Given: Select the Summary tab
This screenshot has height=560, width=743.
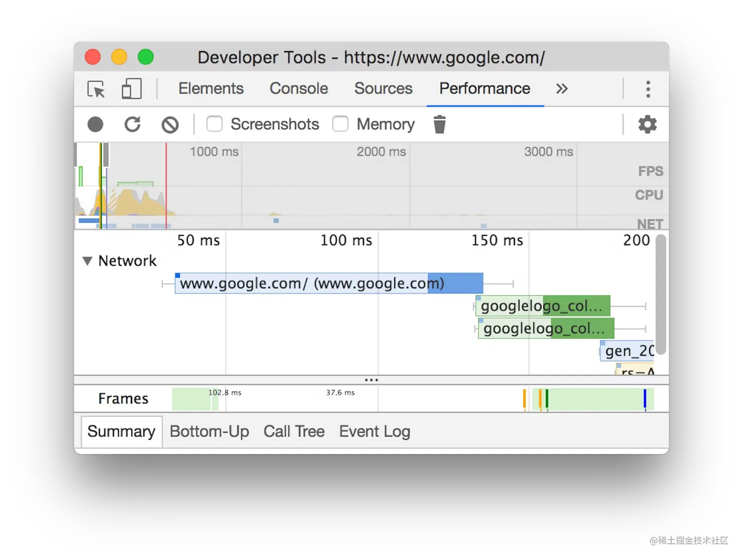Looking at the screenshot, I should pos(121,431).
